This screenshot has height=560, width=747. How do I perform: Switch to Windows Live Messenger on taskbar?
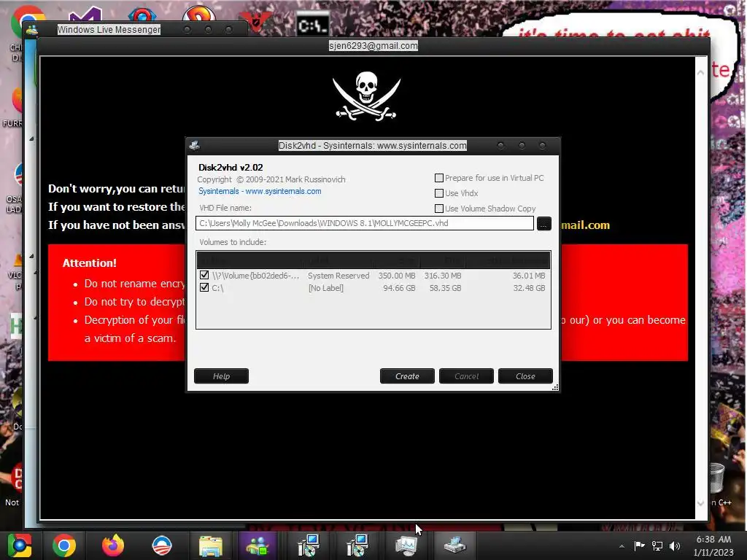[x=258, y=545]
